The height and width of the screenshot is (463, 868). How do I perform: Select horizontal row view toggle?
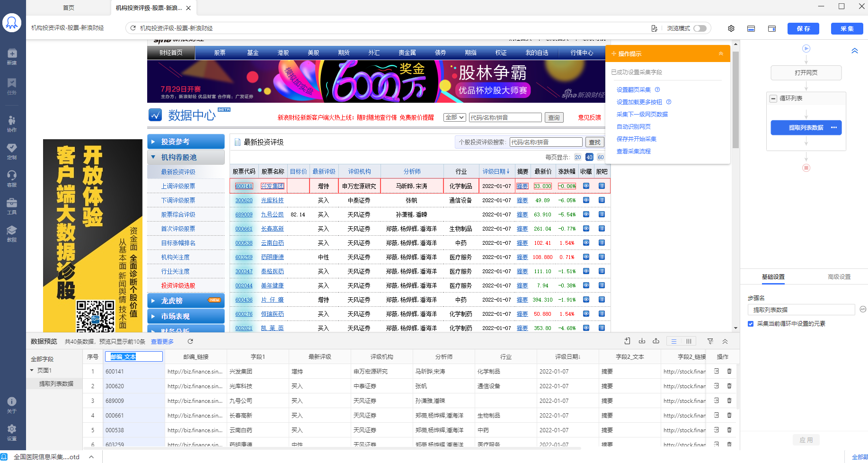click(x=674, y=341)
